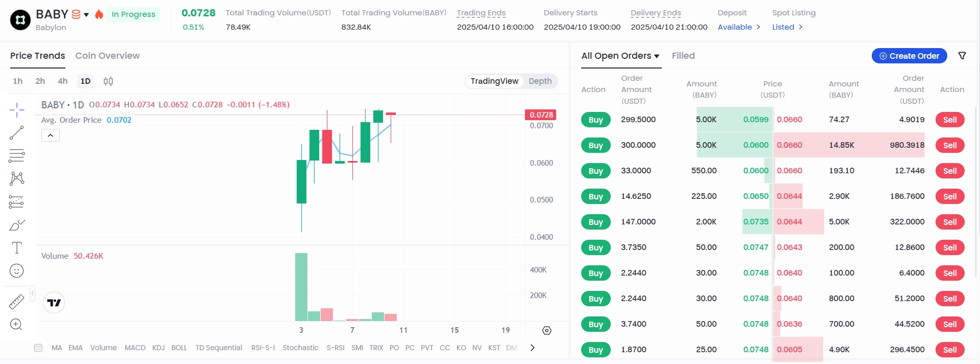Image resolution: width=980 pixels, height=364 pixels.
Task: Activate the zoom in tool
Action: tap(16, 325)
